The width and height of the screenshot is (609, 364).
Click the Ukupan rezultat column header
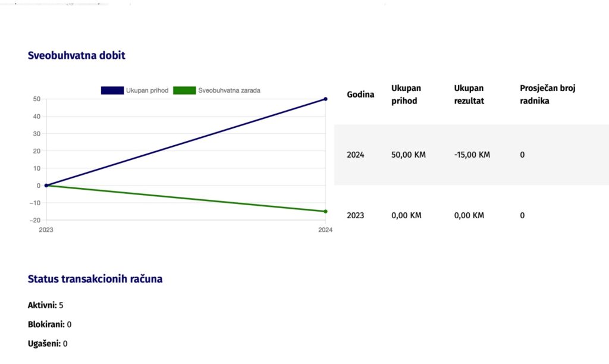(469, 95)
